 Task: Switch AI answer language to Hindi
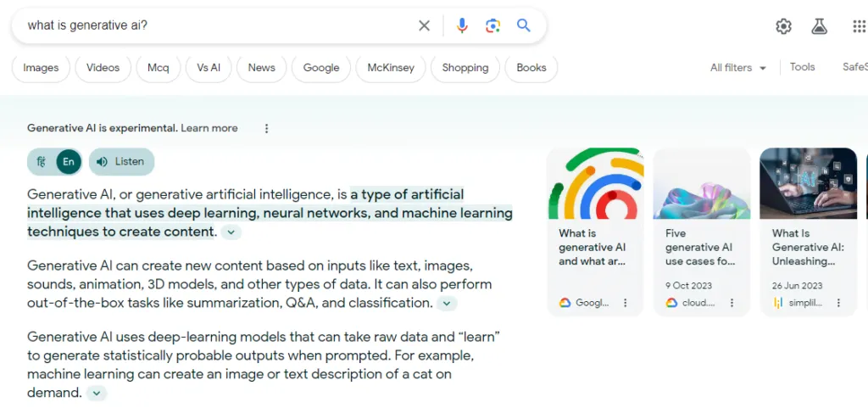click(x=41, y=162)
